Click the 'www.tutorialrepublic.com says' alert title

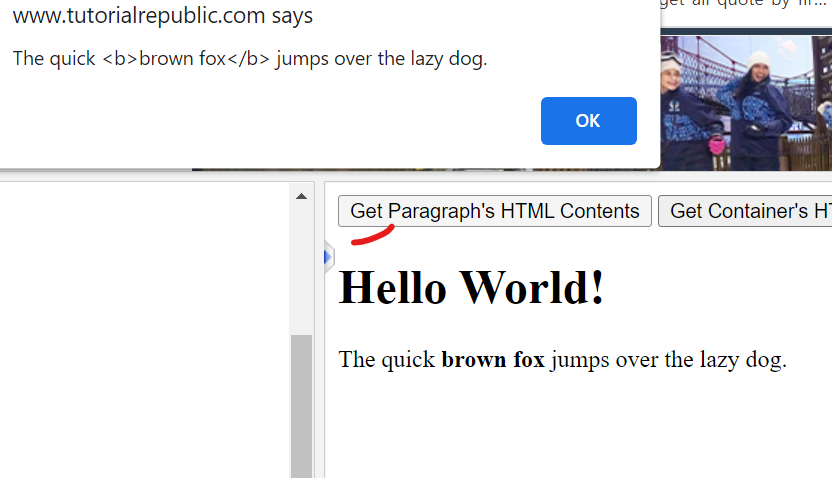[x=163, y=16]
